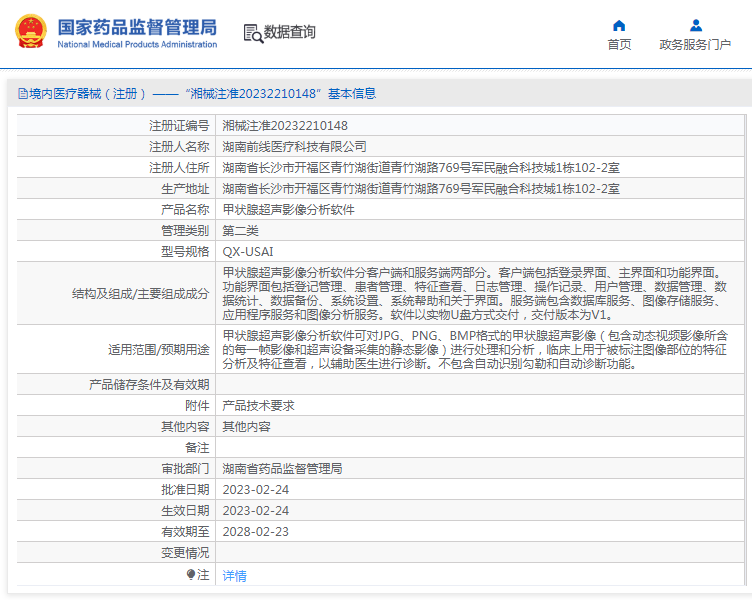Click the 型号规格 label
Image resolution: width=752 pixels, height=600 pixels.
[185, 252]
